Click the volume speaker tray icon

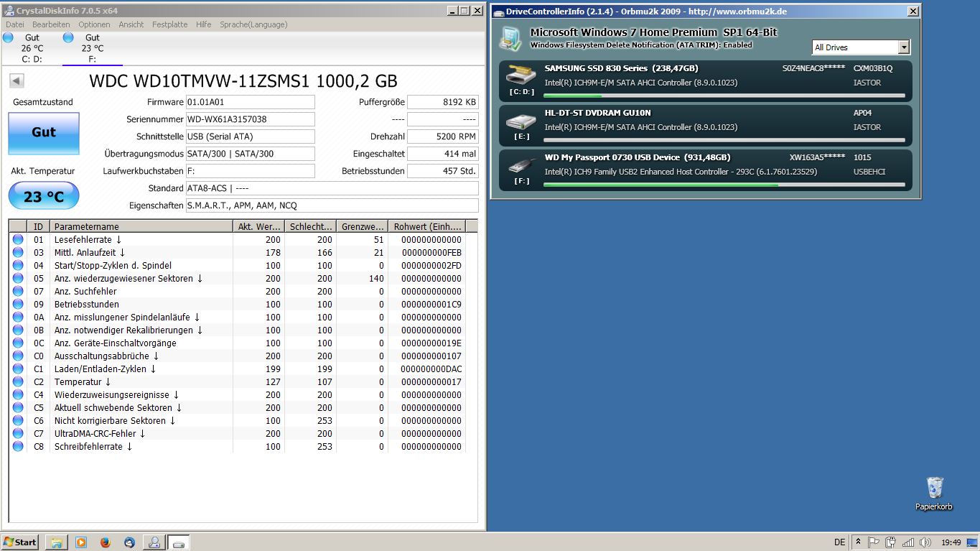pyautogui.click(x=925, y=542)
